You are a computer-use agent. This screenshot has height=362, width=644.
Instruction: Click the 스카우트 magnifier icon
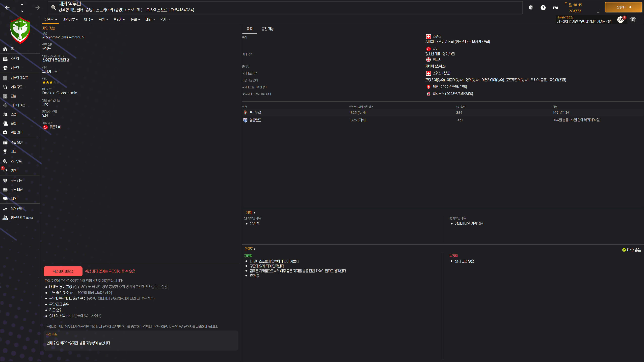[x=5, y=161]
